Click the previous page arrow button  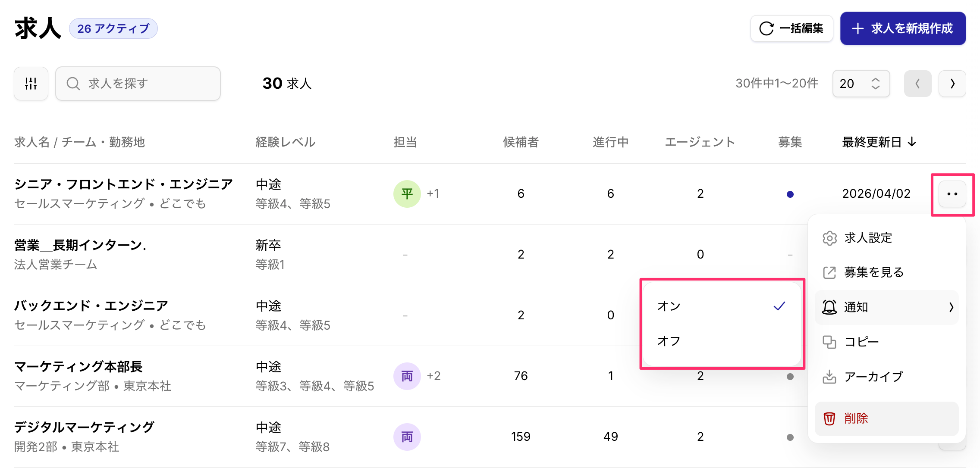point(917,84)
